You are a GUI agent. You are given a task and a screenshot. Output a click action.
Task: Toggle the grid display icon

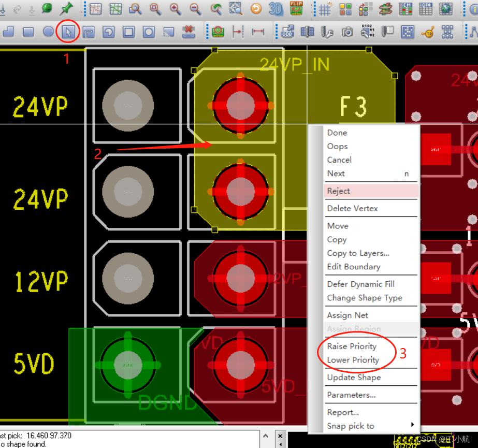[x=325, y=9]
